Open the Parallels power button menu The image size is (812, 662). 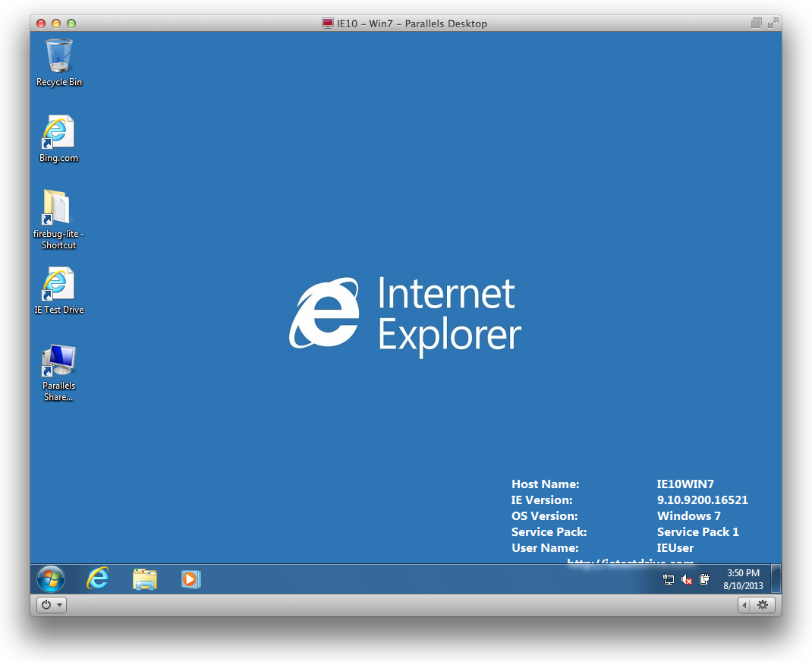[x=52, y=604]
